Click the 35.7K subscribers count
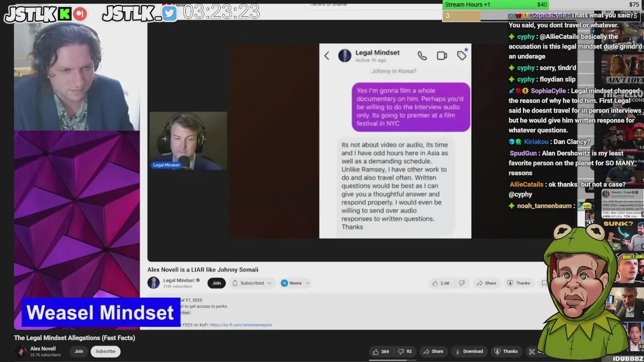Screen dimensions: 644x362 click(x=45, y=355)
